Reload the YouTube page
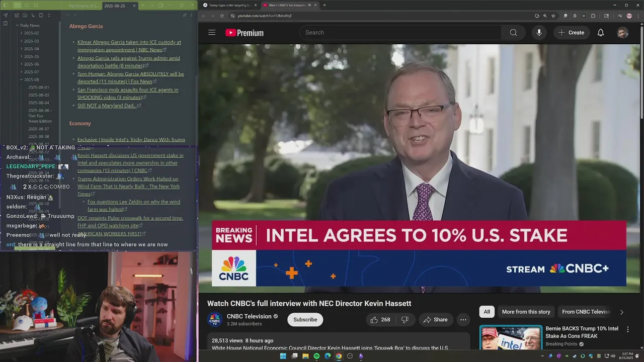The width and height of the screenshot is (644, 362). [222, 16]
